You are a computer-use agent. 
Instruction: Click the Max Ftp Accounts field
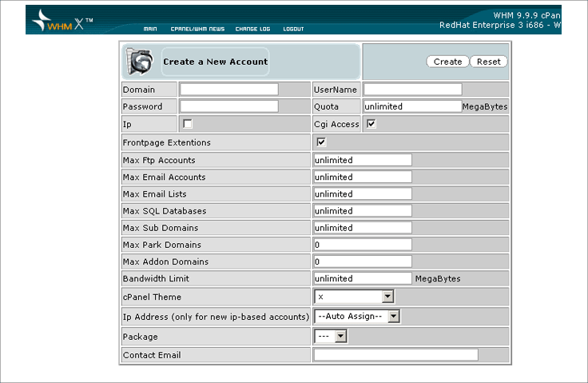(363, 160)
